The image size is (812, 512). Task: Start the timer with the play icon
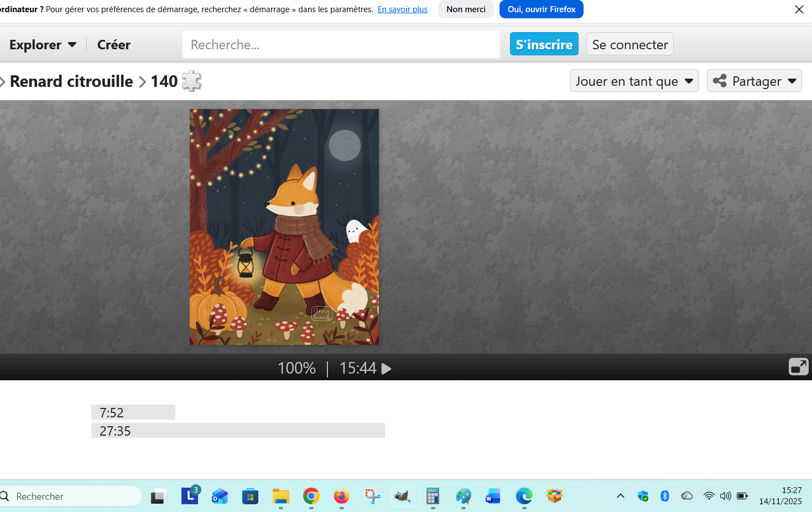[387, 369]
